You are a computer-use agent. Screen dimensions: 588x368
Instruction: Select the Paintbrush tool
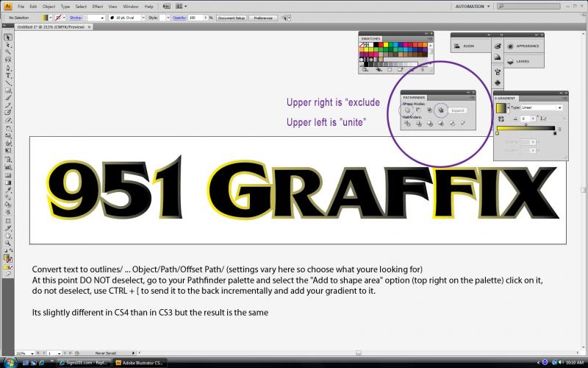tap(8, 98)
